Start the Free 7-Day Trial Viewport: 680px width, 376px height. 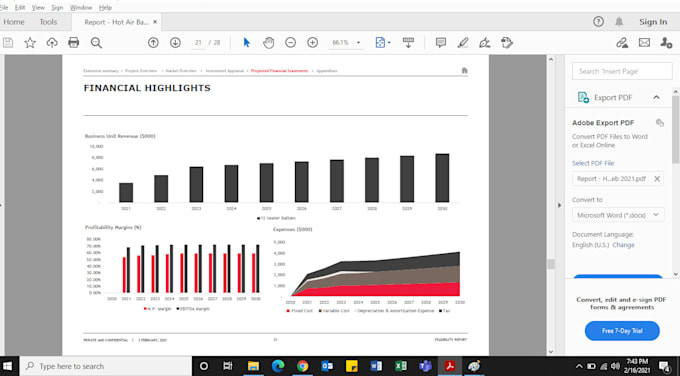tap(622, 331)
